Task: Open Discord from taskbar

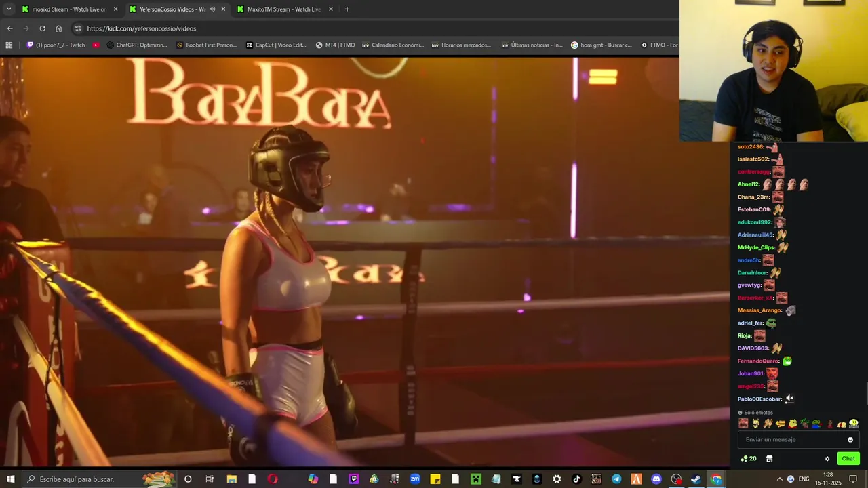Action: pos(656,479)
